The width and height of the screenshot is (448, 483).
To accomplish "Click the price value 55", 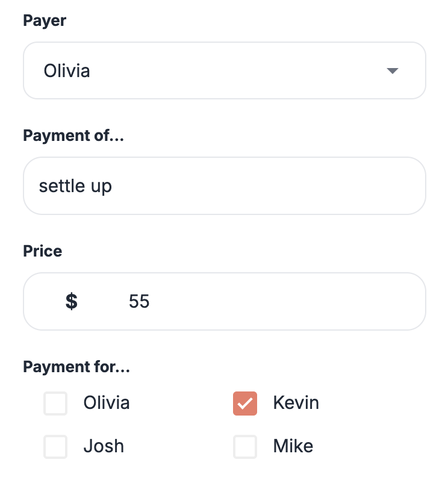I will [139, 301].
